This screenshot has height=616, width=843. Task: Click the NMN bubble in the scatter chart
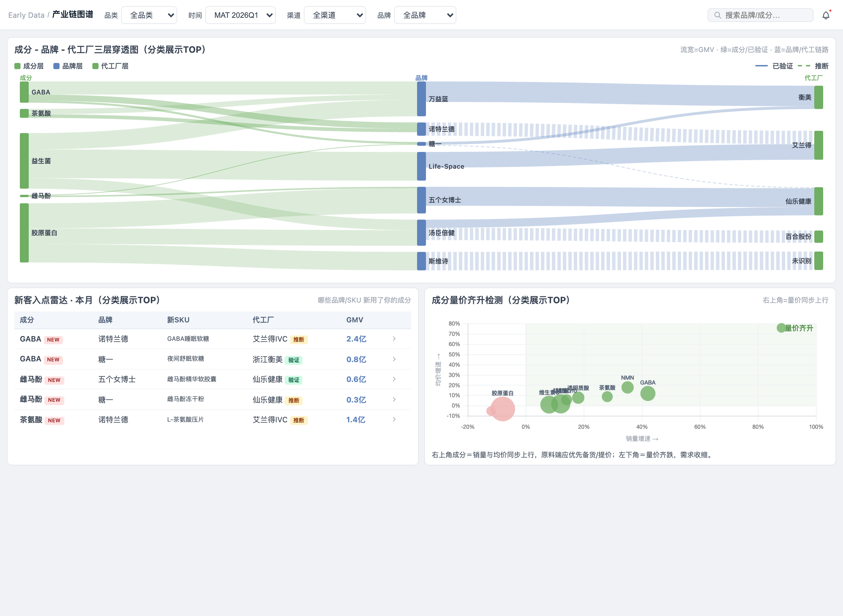627,387
